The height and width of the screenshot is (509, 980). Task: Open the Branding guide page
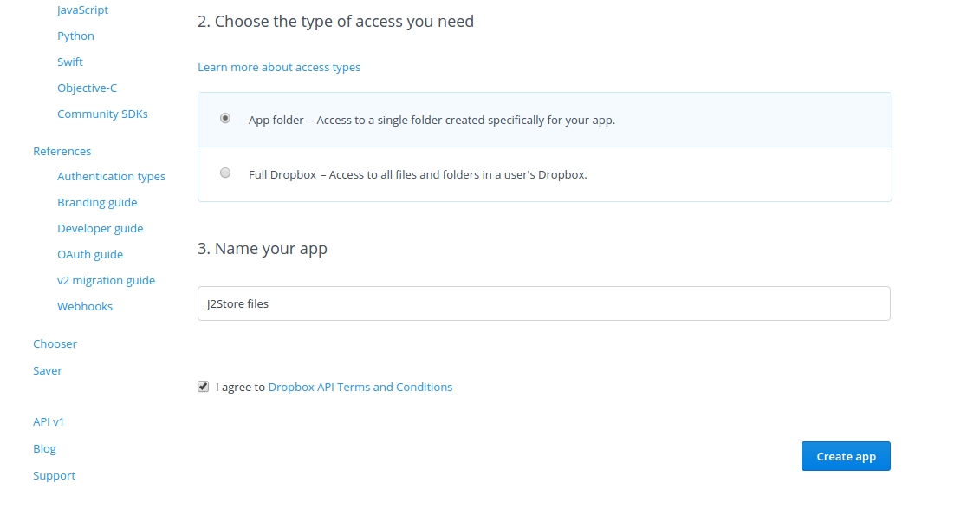[97, 202]
